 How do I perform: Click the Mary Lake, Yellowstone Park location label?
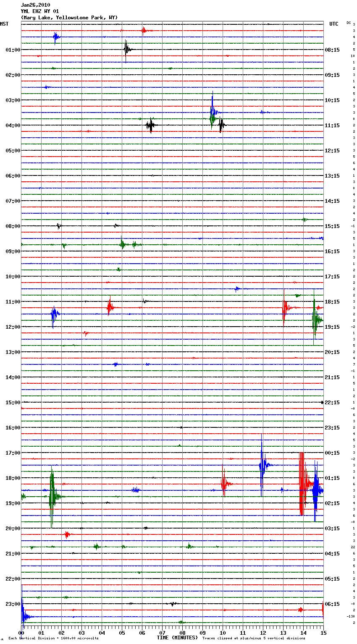69,18
